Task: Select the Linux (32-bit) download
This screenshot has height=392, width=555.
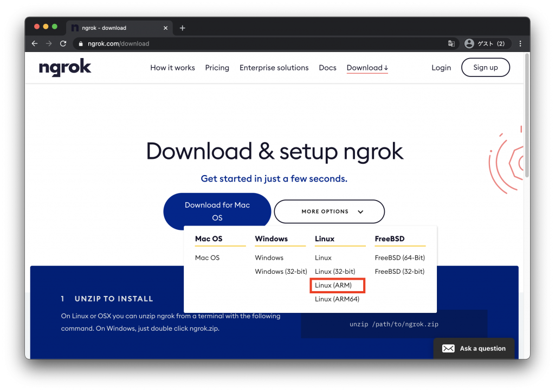Action: point(335,272)
